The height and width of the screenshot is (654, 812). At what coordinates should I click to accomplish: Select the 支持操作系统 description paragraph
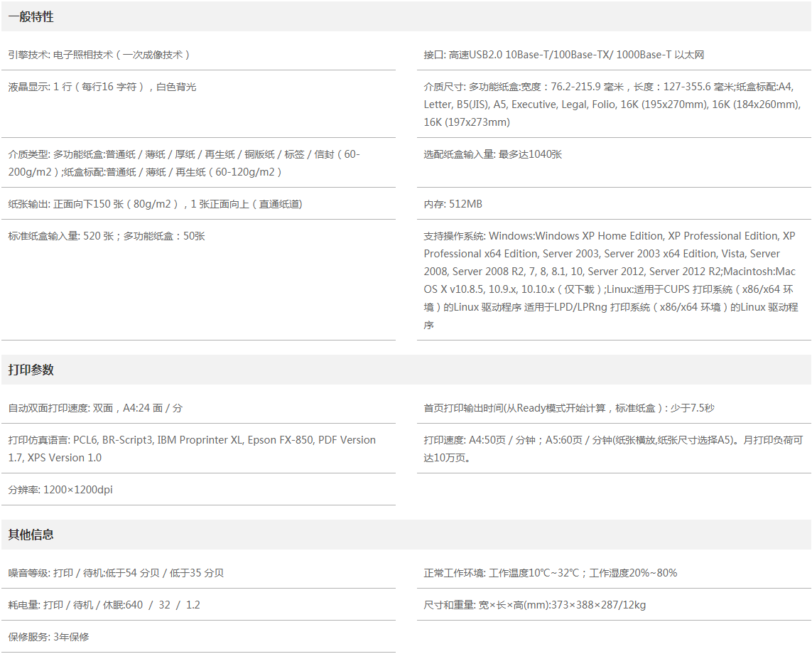(611, 280)
